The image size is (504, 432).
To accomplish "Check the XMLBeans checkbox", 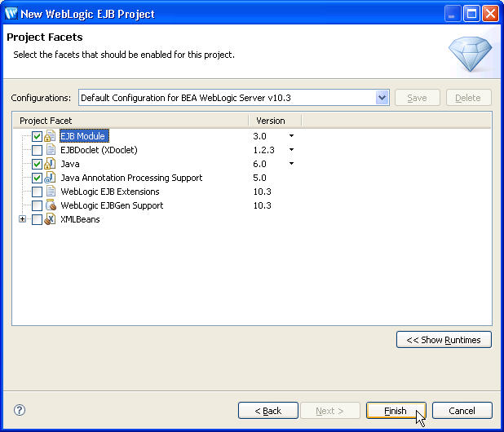I will tap(37, 219).
